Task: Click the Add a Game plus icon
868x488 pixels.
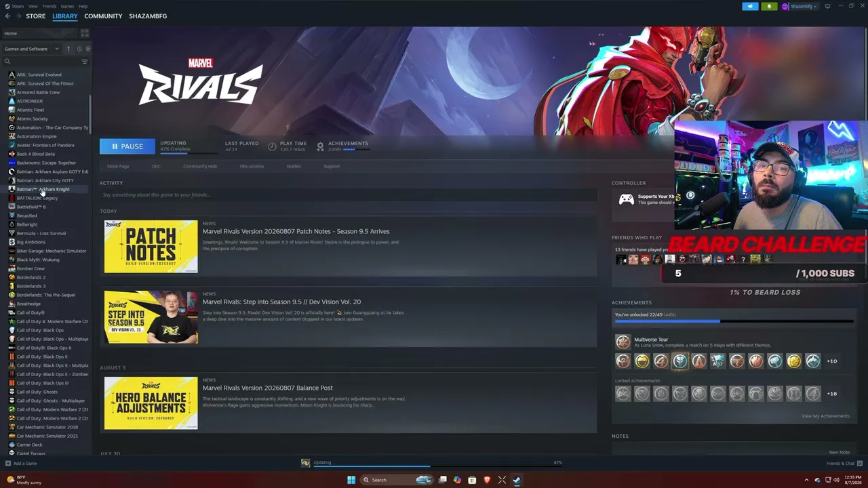Action: pyautogui.click(x=8, y=464)
